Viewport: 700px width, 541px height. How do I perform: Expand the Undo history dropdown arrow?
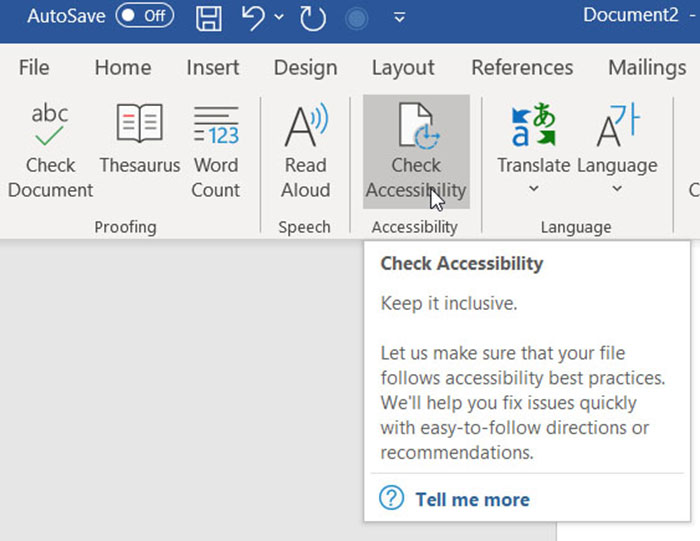point(278,18)
